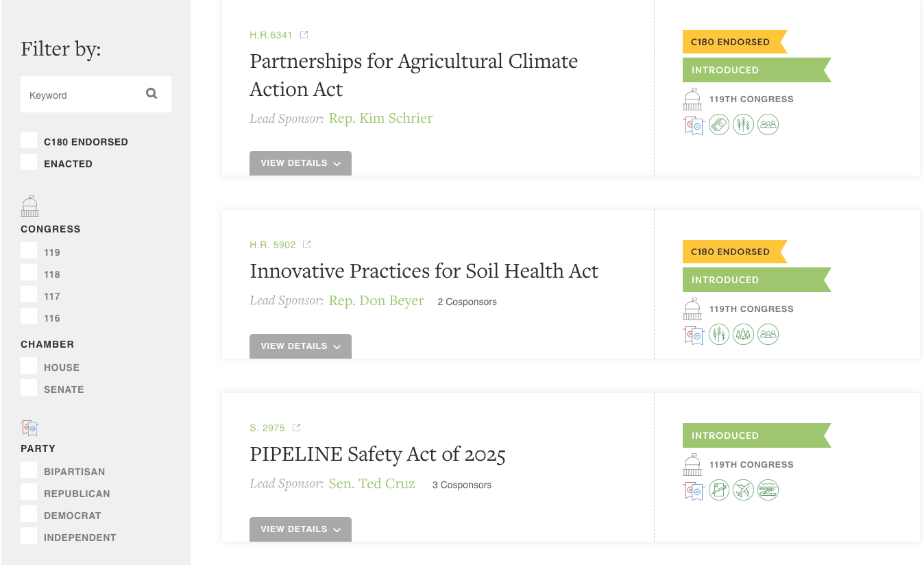
Task: Enable the Senate chamber filter
Action: click(29, 388)
